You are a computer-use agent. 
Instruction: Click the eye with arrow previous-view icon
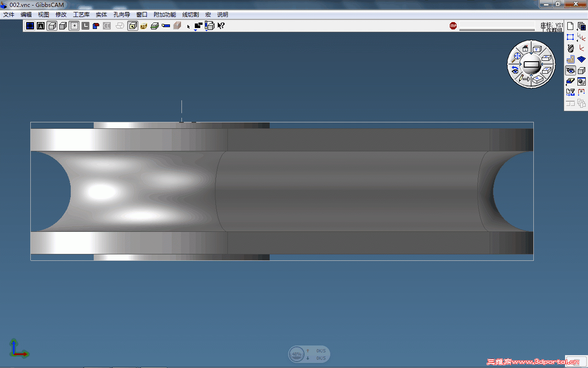(515, 70)
